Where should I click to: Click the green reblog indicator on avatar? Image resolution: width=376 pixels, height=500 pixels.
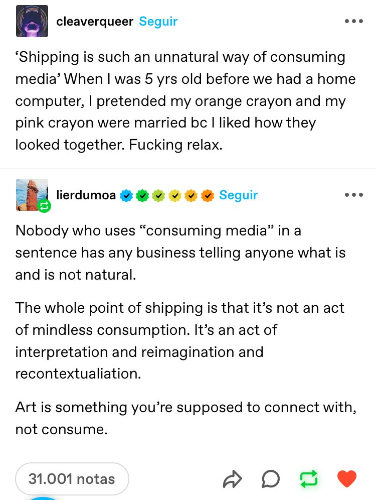(44, 206)
